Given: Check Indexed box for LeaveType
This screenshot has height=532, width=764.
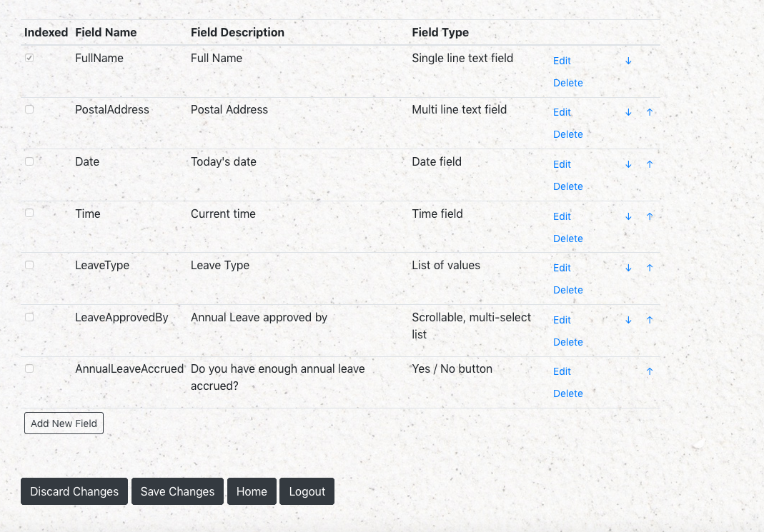Looking at the screenshot, I should click(29, 265).
